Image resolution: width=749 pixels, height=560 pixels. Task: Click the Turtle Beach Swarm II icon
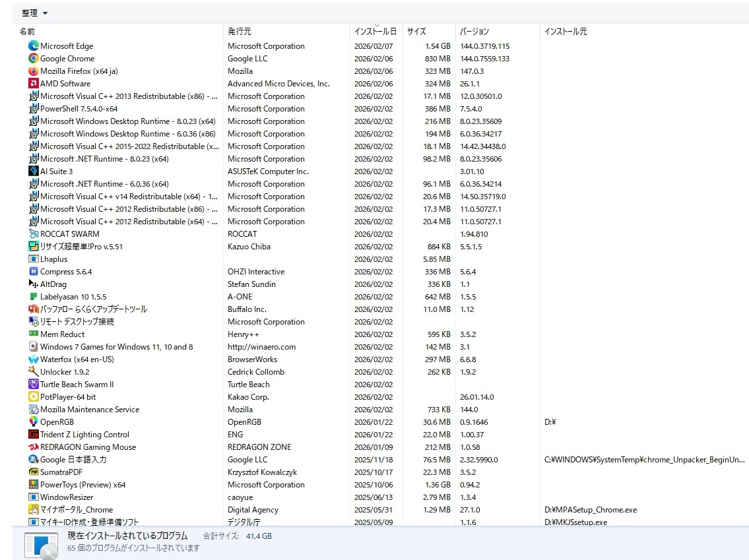34,384
